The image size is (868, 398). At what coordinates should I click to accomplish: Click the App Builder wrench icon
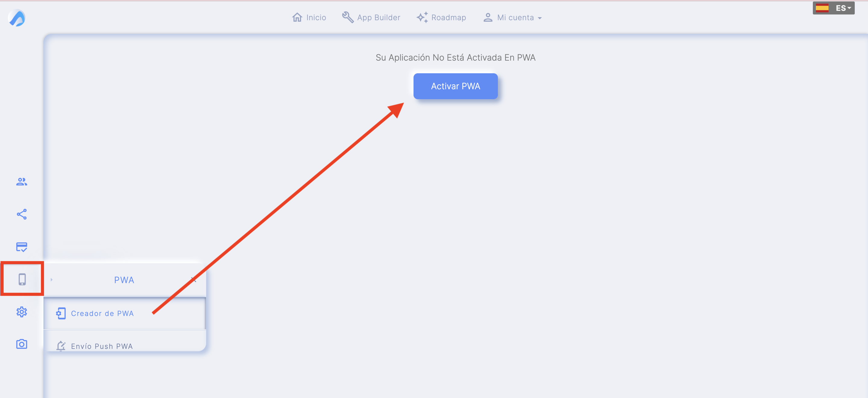[348, 17]
